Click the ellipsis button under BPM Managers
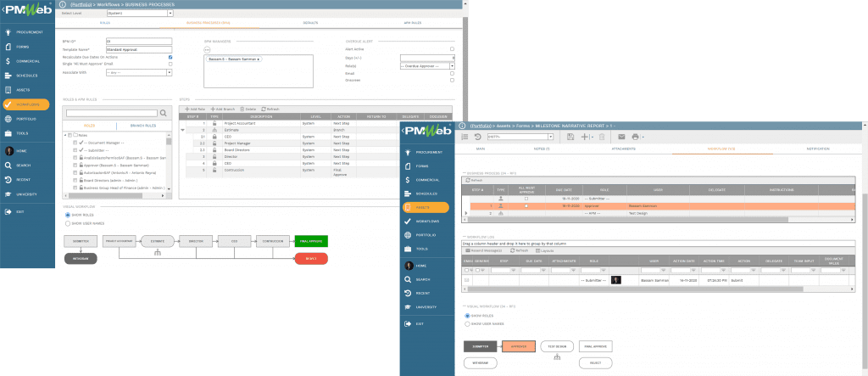 click(207, 50)
